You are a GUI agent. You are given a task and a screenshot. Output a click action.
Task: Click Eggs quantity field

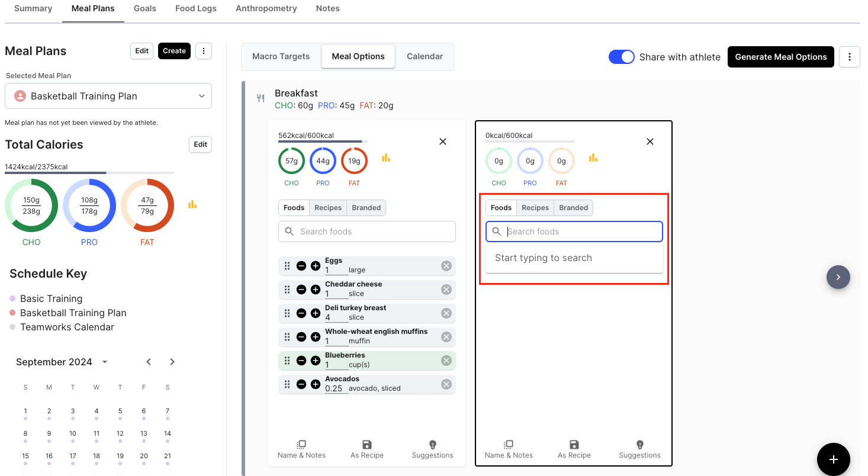336,270
